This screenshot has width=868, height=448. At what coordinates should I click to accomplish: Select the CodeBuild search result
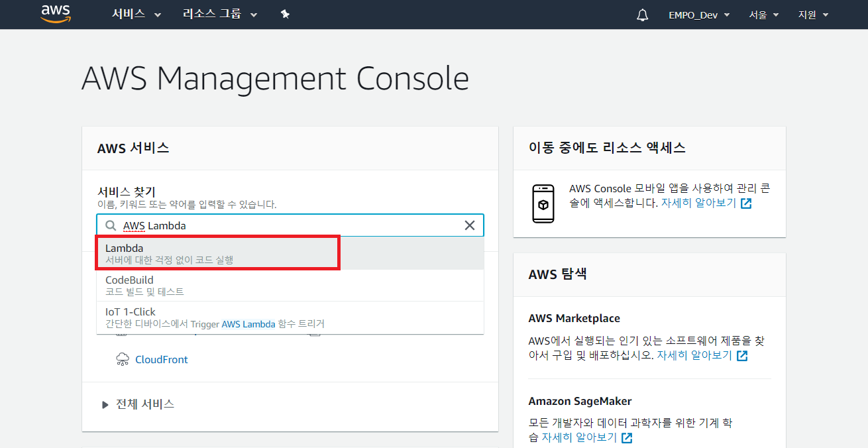click(x=290, y=285)
